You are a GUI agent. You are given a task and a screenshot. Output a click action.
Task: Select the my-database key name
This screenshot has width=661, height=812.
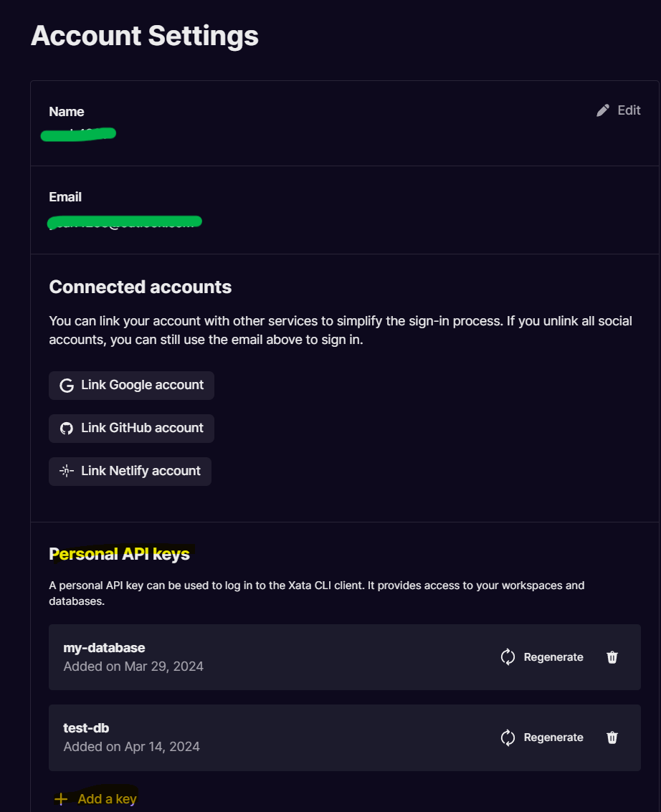104,648
